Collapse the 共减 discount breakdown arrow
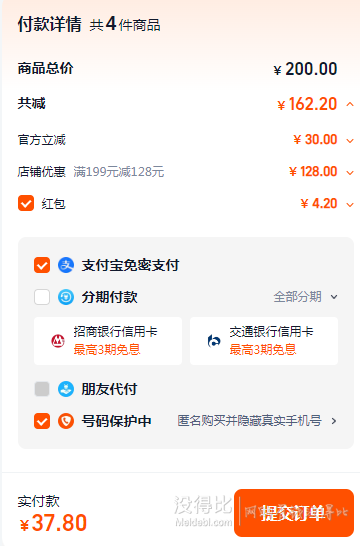The height and width of the screenshot is (546, 360). coord(350,104)
